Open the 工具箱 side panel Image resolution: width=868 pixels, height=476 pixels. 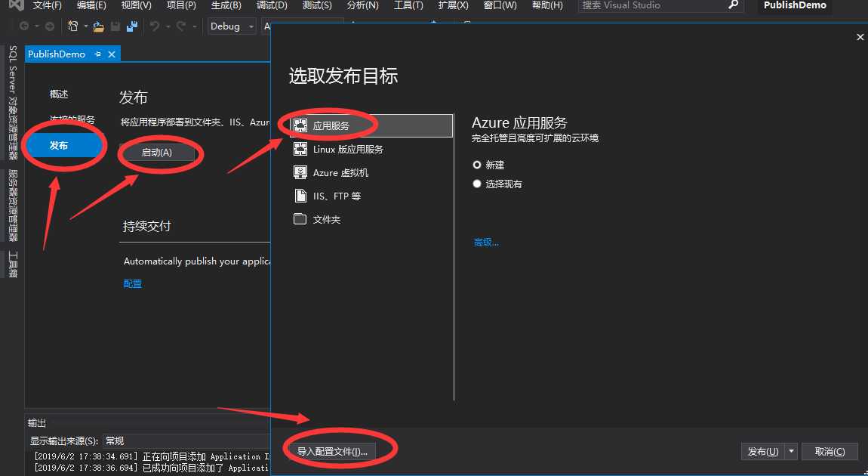pos(13,264)
